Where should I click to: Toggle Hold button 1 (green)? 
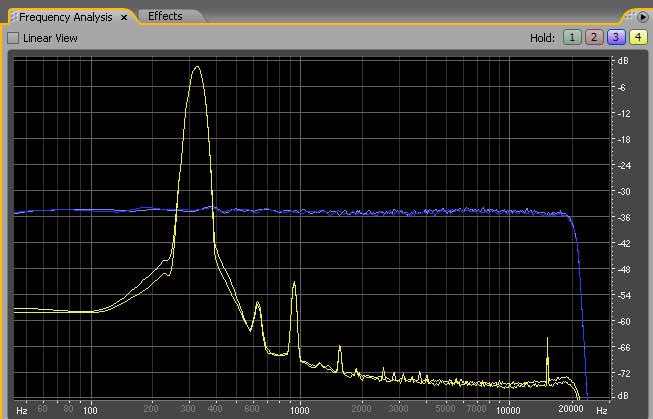[x=572, y=37]
